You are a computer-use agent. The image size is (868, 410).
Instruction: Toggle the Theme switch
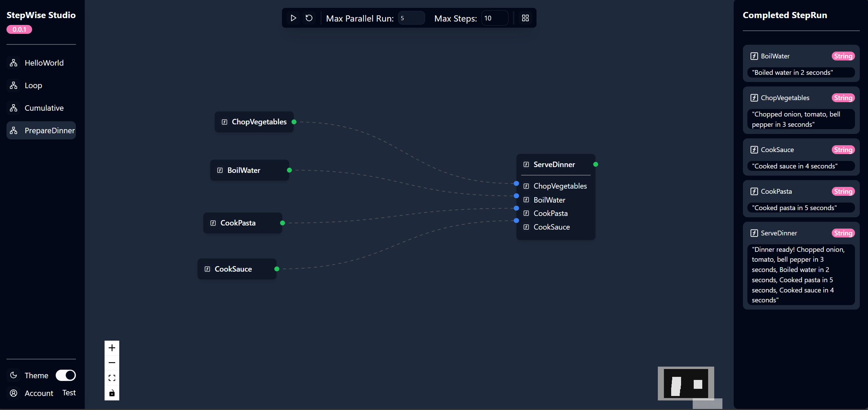tap(66, 375)
